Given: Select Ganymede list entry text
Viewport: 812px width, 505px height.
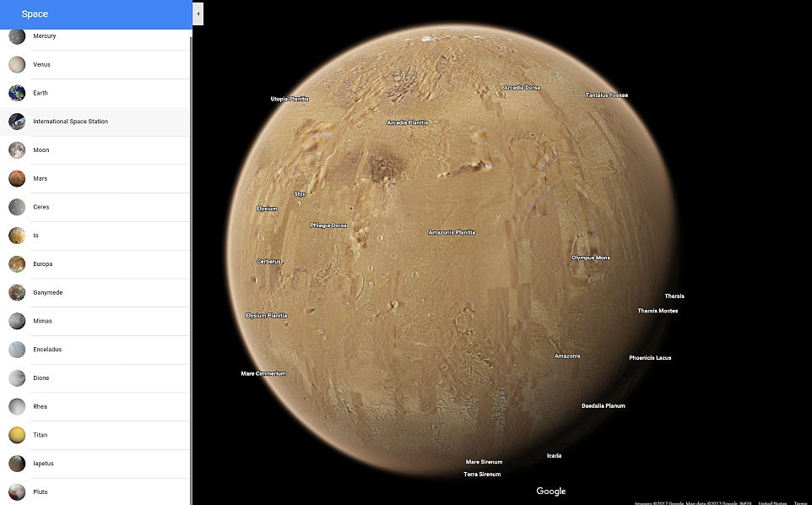Looking at the screenshot, I should coord(48,292).
